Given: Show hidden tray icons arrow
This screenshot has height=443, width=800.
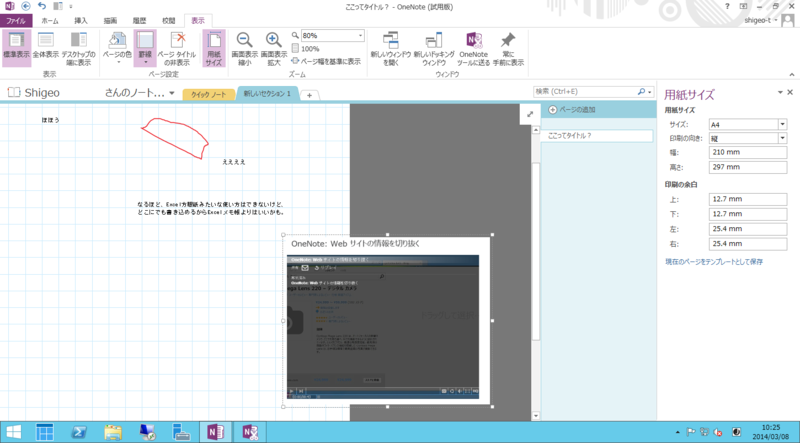Looking at the screenshot, I should (677, 432).
